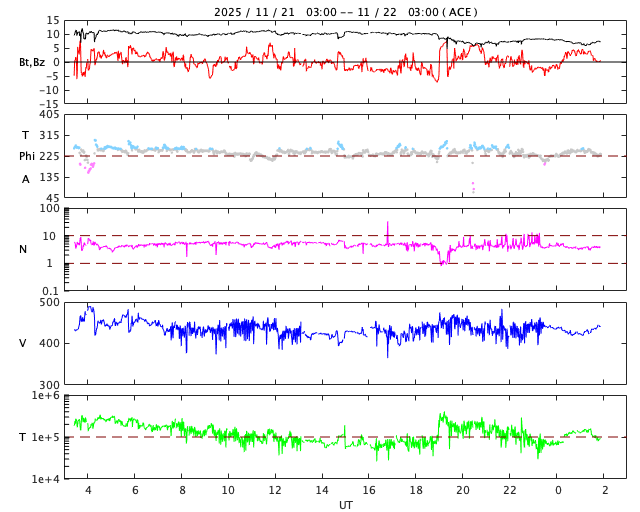The image size is (640, 512).
Task: Click the 4 tick on UT axis
Action: coord(88,491)
